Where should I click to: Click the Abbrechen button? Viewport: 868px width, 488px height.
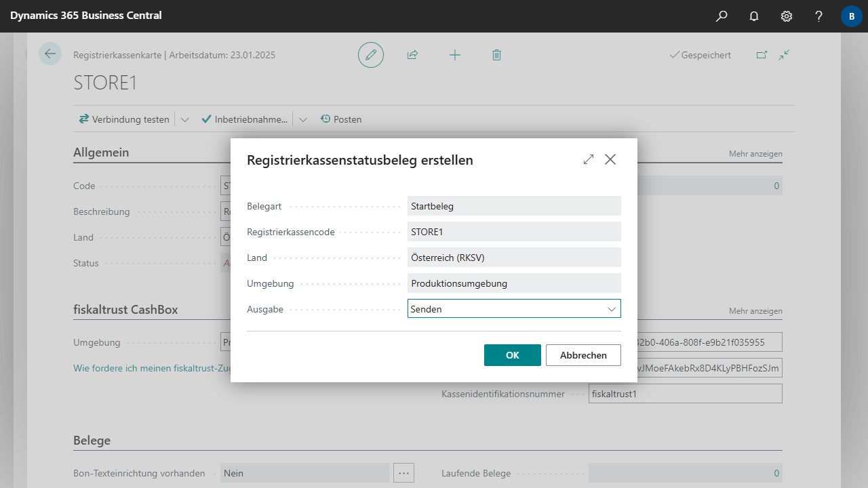coord(583,355)
